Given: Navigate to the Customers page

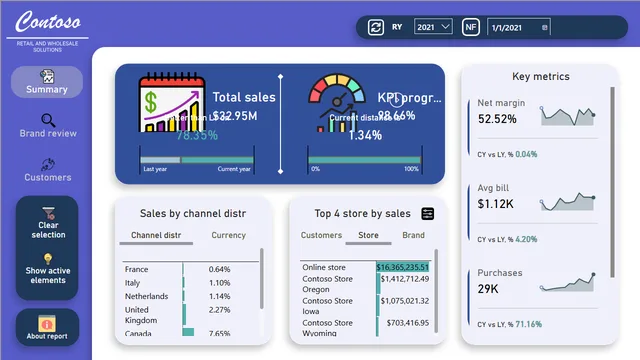Looking at the screenshot, I should [48, 177].
